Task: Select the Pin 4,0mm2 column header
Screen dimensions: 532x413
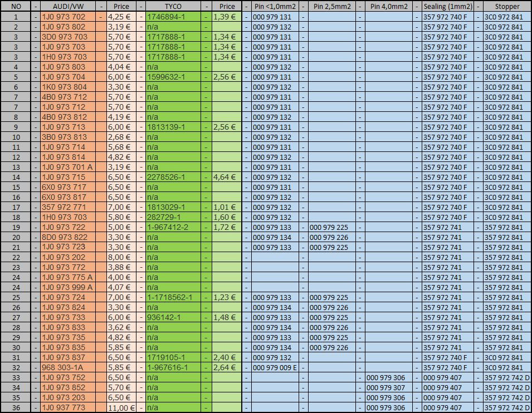Action: point(389,7)
